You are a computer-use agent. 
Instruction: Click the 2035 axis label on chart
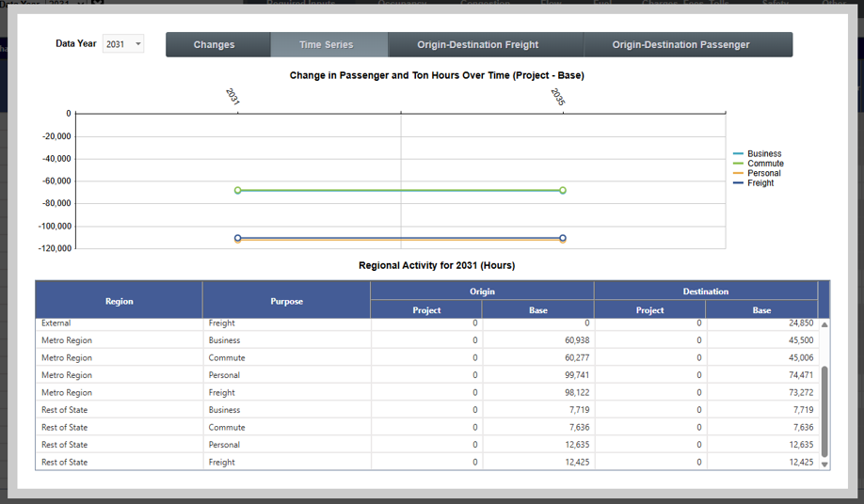pyautogui.click(x=557, y=97)
